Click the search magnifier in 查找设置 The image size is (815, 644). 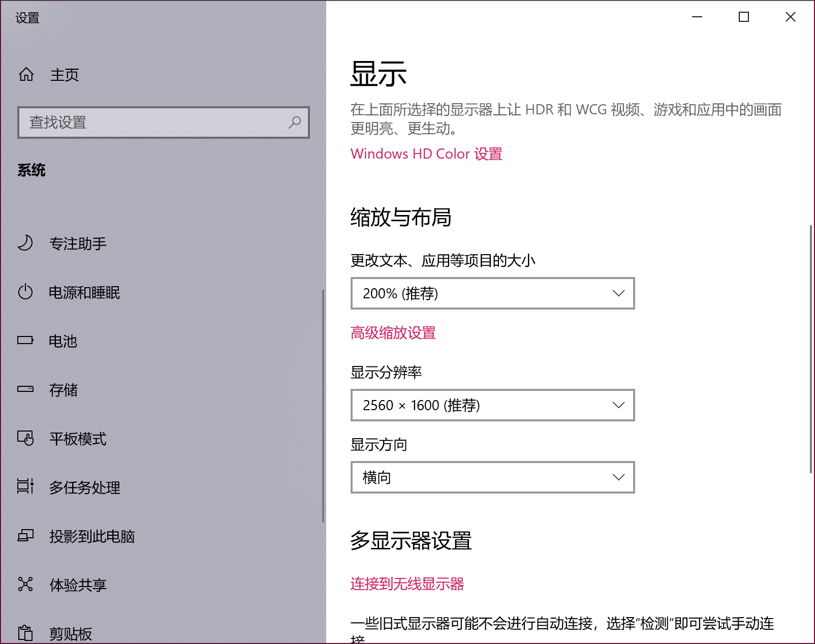click(295, 122)
